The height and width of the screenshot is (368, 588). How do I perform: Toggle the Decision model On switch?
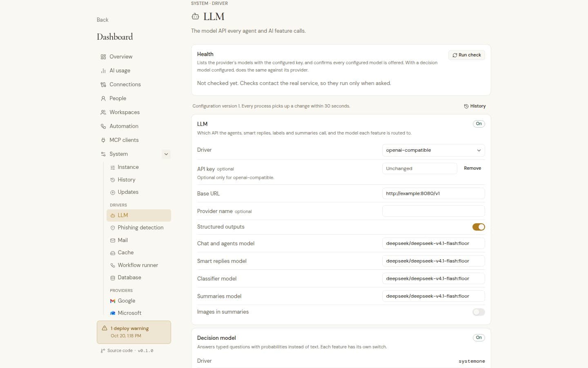tap(479, 338)
